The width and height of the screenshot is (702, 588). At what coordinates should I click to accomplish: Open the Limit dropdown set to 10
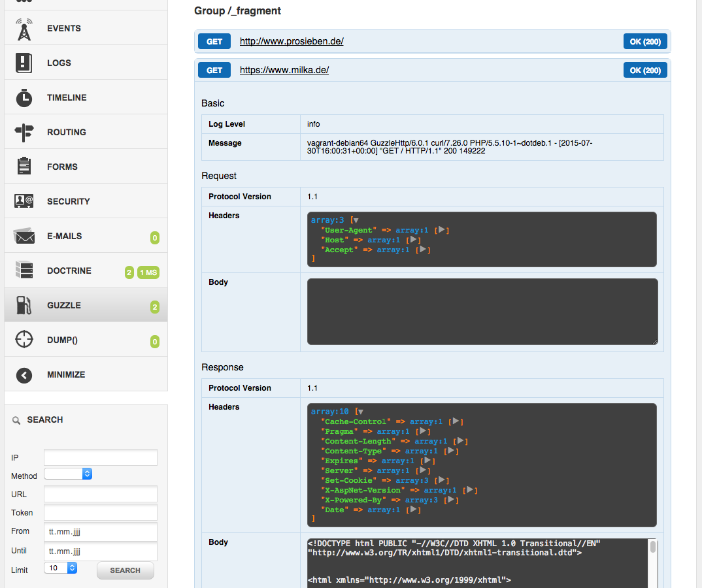click(61, 568)
